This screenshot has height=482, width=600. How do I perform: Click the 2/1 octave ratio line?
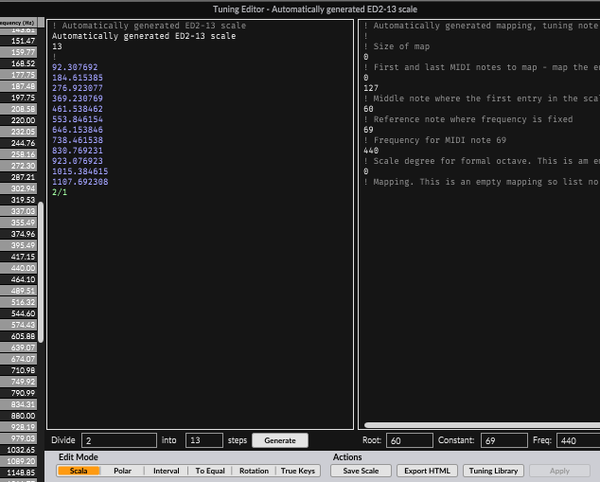[60, 192]
